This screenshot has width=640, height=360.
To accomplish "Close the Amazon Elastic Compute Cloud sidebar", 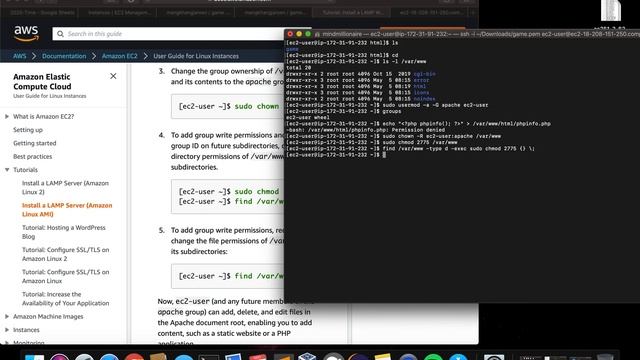I will click(x=113, y=76).
